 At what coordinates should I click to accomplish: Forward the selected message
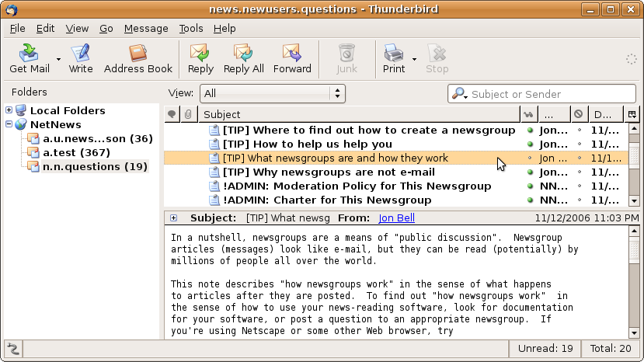coord(291,54)
